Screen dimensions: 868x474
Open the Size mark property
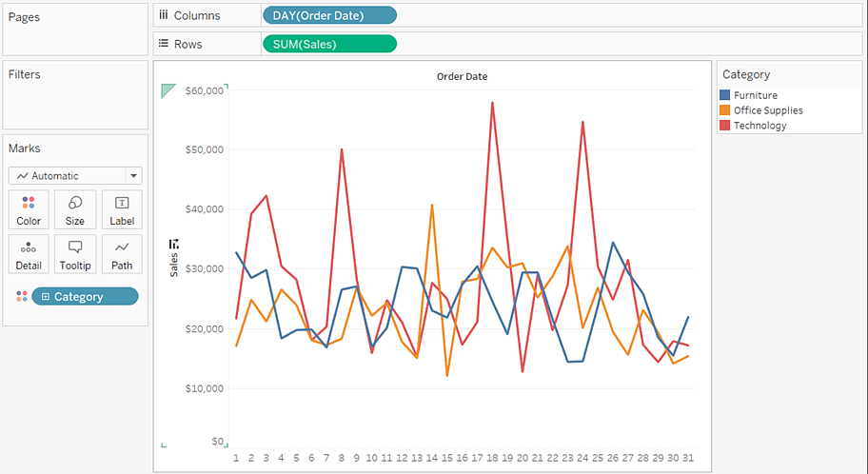coord(75,209)
